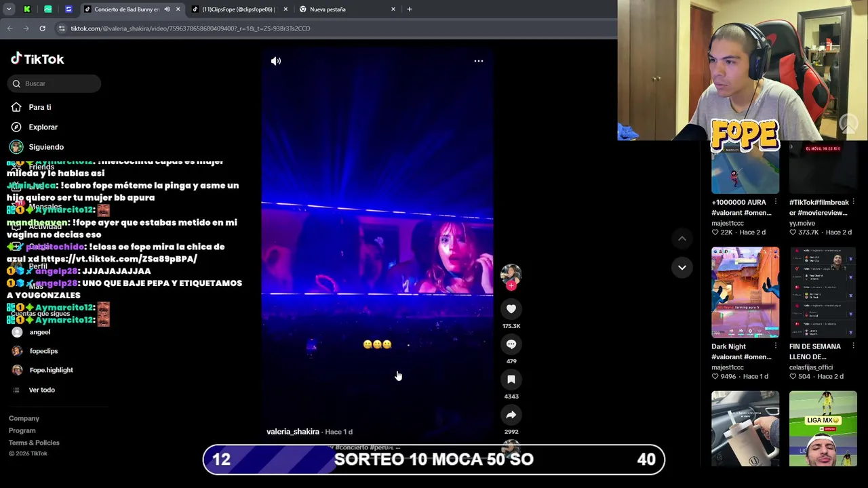
Task: Open the FIN DE SEMANA LLENO DE video thumbnail
Action: 823,292
